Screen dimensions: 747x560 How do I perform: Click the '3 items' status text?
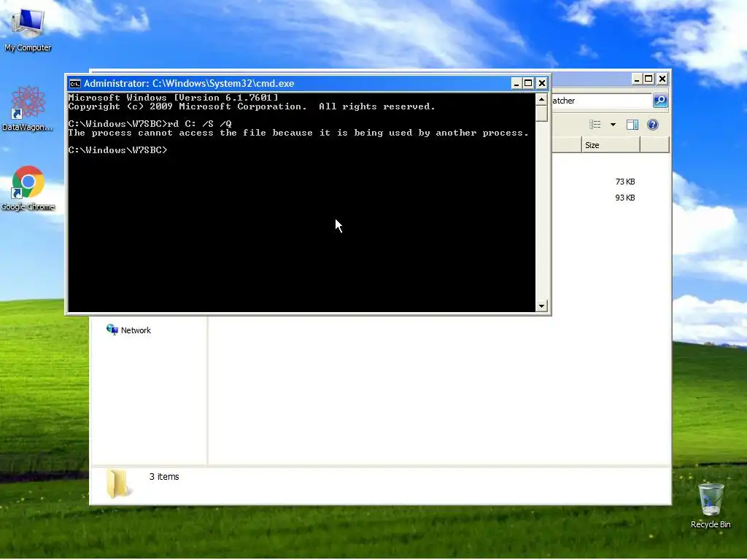[164, 477]
